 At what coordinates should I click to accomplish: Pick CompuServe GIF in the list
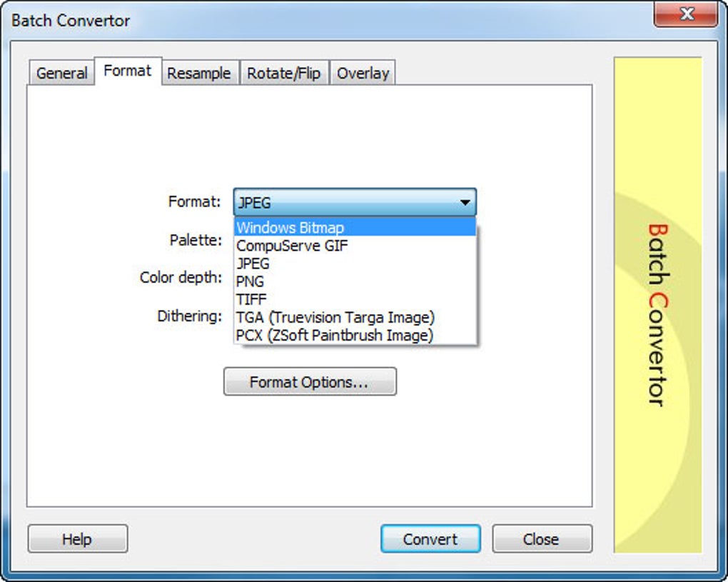click(x=355, y=246)
